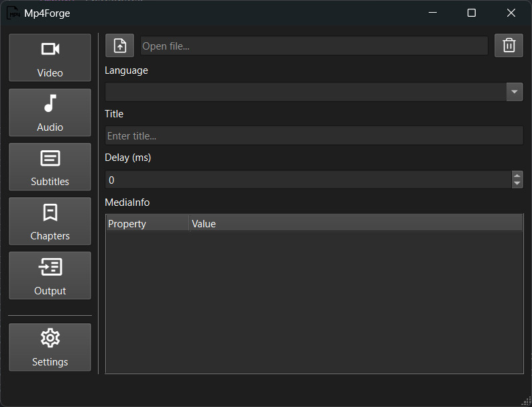Click the window resize grip corner
The image size is (532, 407).
pos(527,402)
